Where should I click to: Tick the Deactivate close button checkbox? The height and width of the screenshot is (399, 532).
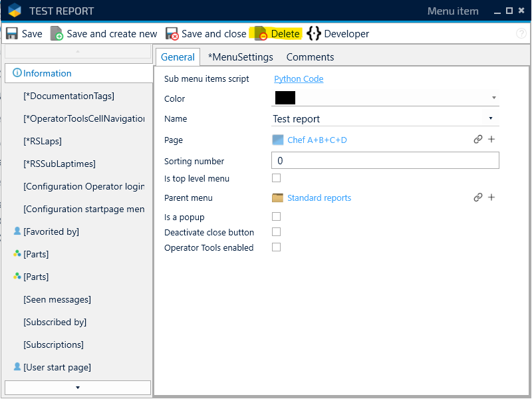coord(277,232)
